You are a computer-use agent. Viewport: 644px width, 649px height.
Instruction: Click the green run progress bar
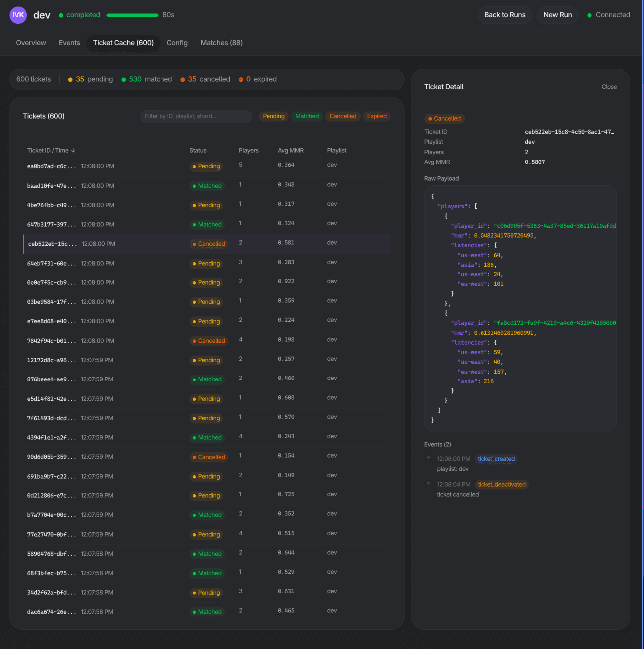coord(132,15)
